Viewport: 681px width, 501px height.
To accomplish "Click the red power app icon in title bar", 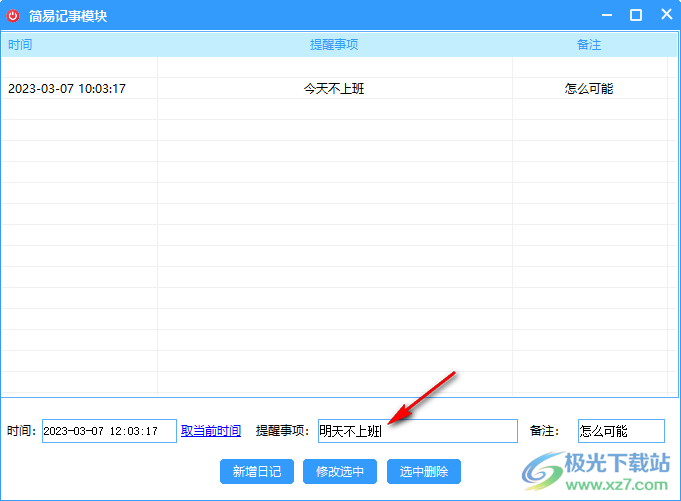I will click(x=13, y=15).
